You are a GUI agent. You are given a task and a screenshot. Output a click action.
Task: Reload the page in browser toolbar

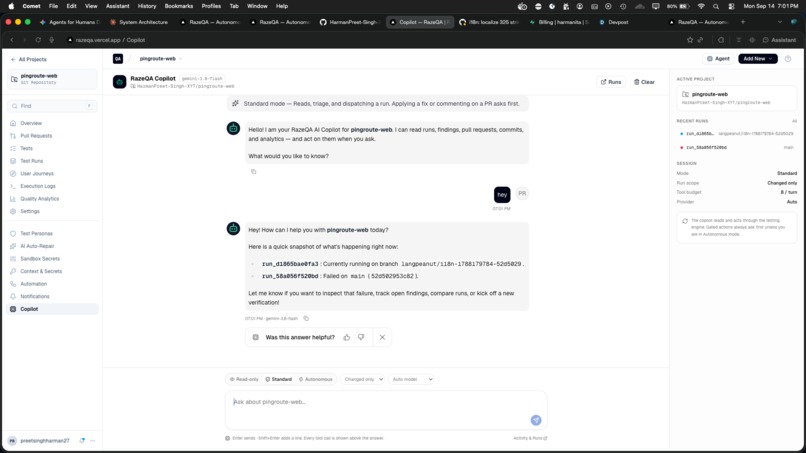tap(38, 40)
